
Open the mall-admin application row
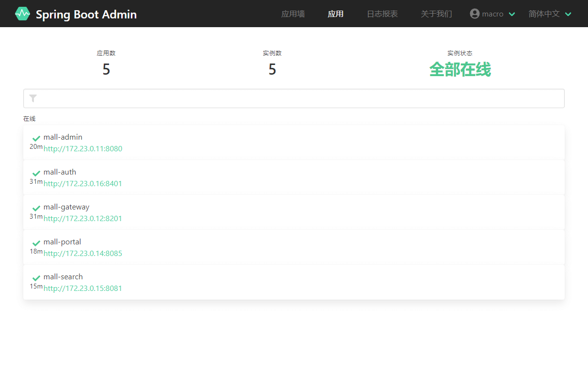(x=294, y=143)
